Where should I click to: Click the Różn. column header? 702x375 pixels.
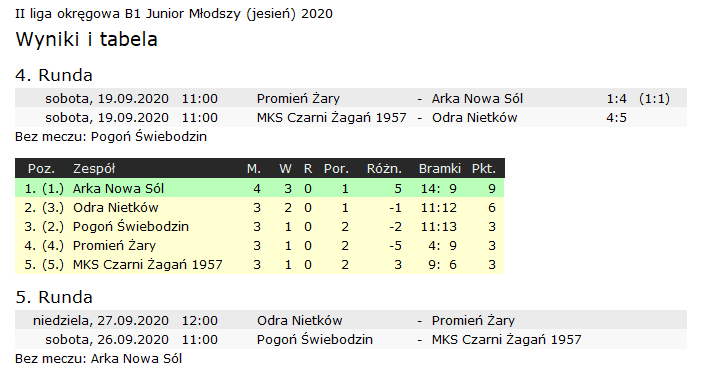[x=384, y=169]
